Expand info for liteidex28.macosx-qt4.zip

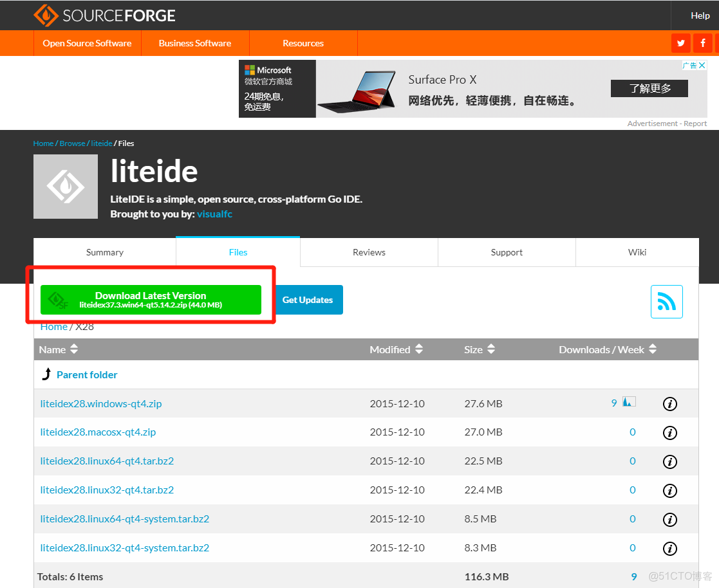[669, 432]
